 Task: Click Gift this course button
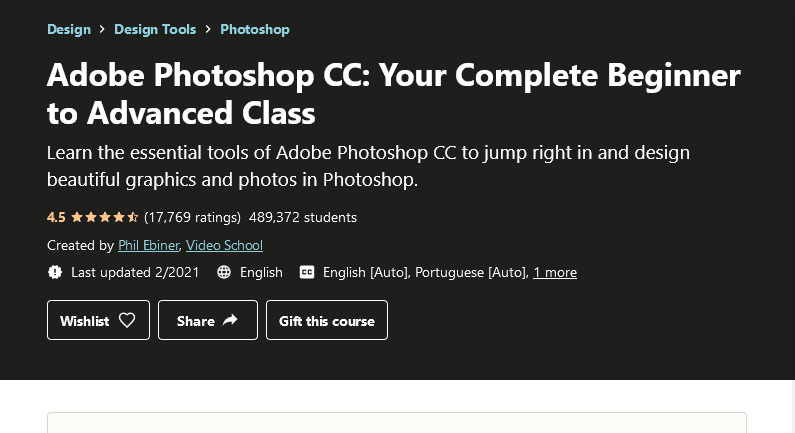(327, 320)
